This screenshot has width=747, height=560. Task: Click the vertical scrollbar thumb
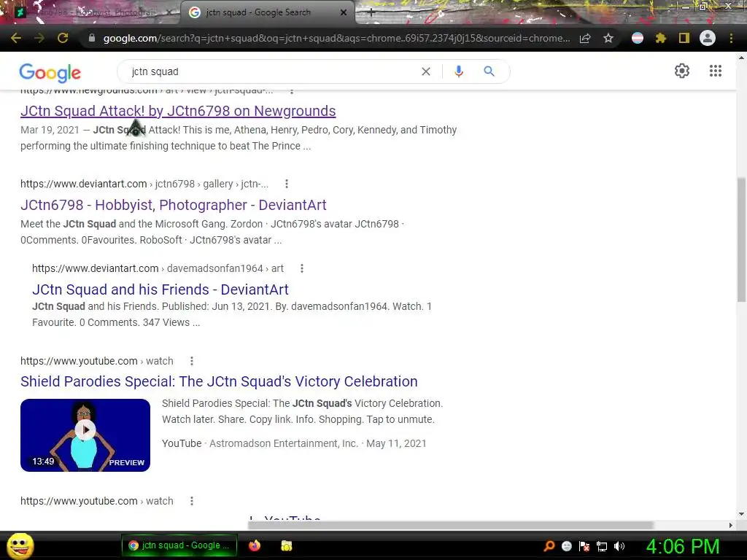pos(741,239)
